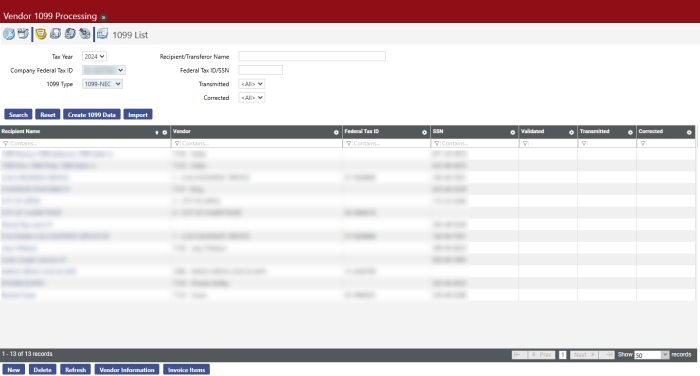The image size is (700, 376).
Task: Open the Corrected filter dropdown
Action: [252, 97]
